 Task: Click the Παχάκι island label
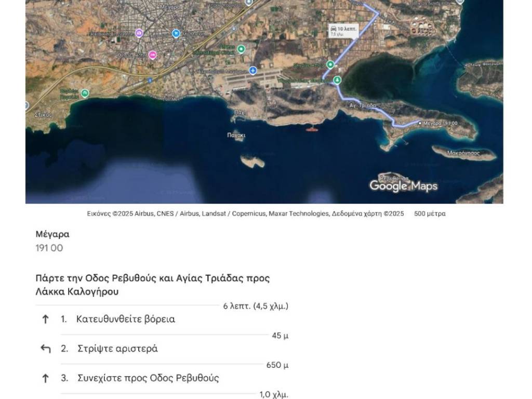236,135
